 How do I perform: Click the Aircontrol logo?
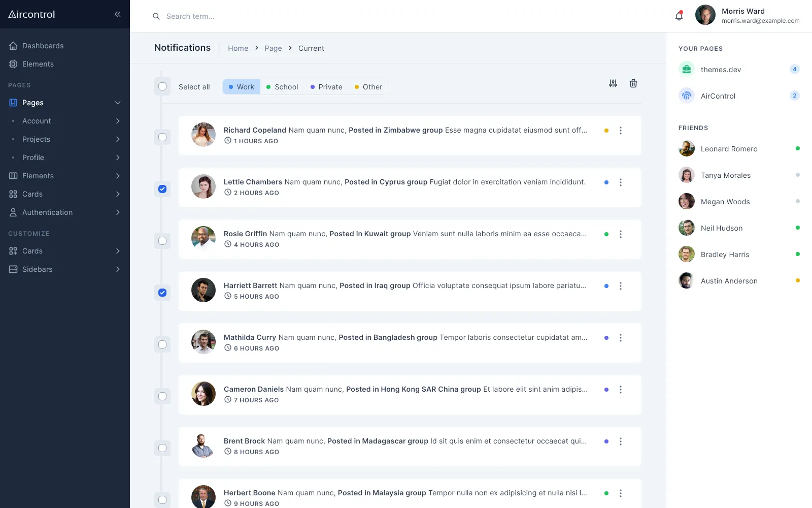point(31,14)
